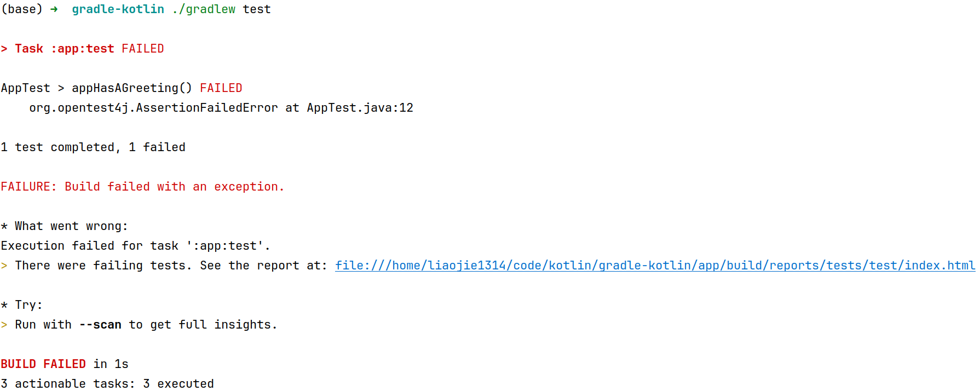
Task: Click the green prompt arrow icon
Action: tap(54, 9)
